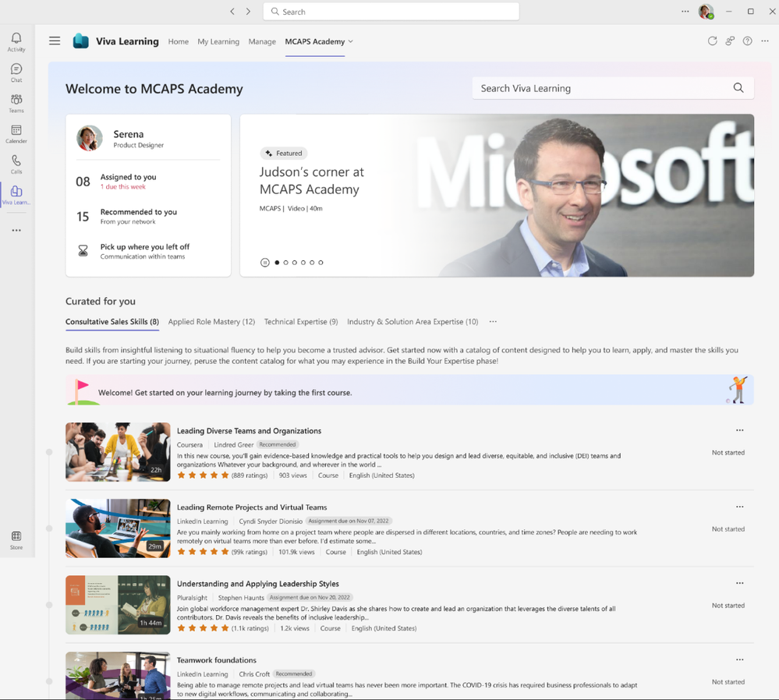Screen dimensions: 779x700
Task: Click the Search Viva Learning field
Action: point(613,88)
